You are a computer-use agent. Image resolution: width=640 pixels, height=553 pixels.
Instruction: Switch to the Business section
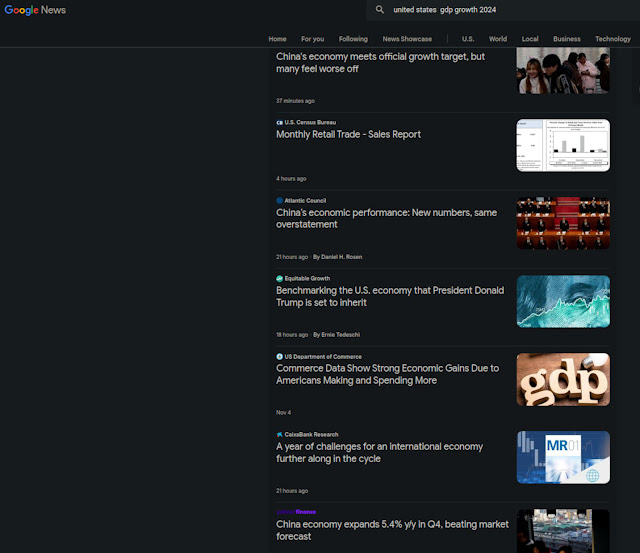567,39
